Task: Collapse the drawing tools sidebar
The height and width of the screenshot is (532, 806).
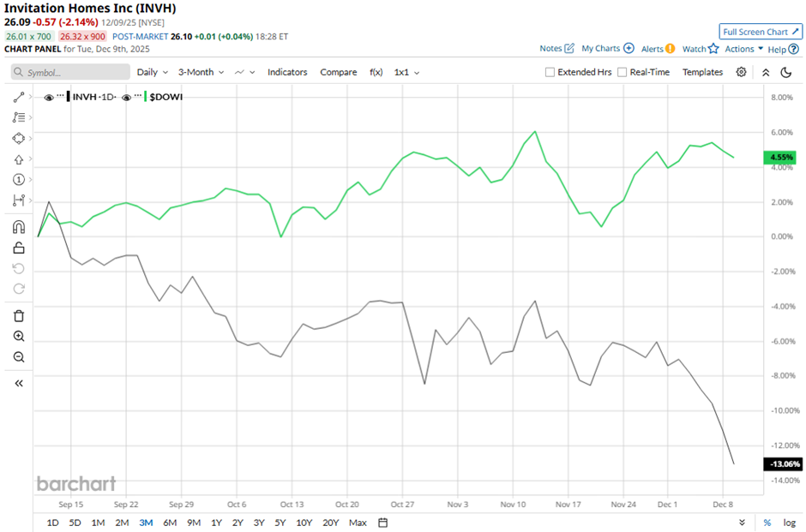Action: (19, 383)
